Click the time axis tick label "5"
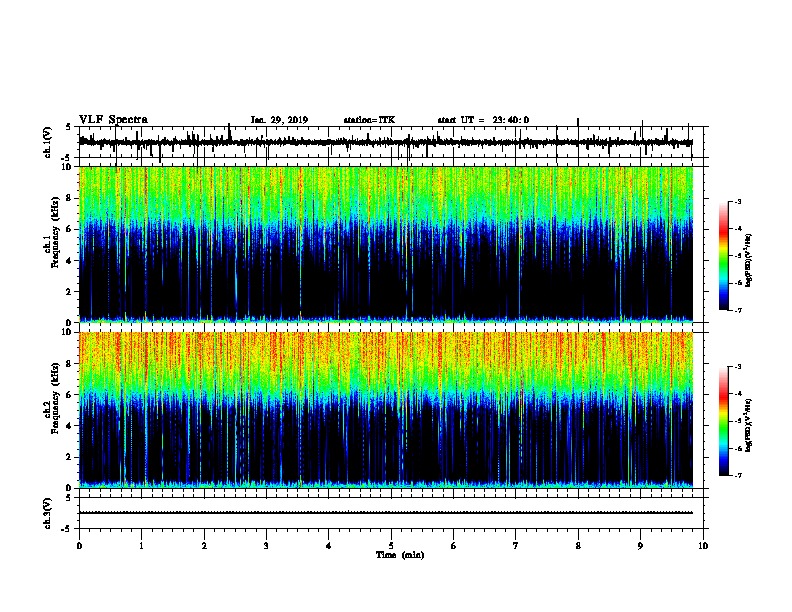This screenshot has height=612, width=792. [x=391, y=546]
